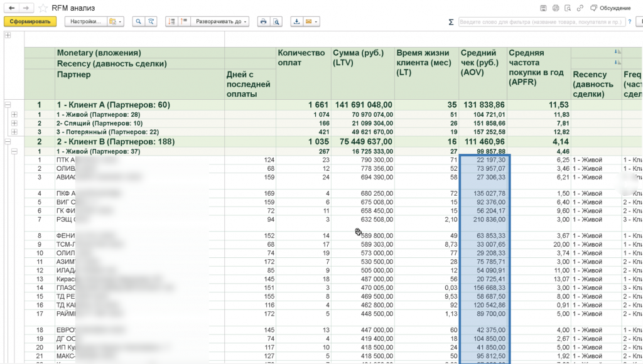Go forward with the right arrow button
The width and height of the screenshot is (643, 364).
point(26,8)
